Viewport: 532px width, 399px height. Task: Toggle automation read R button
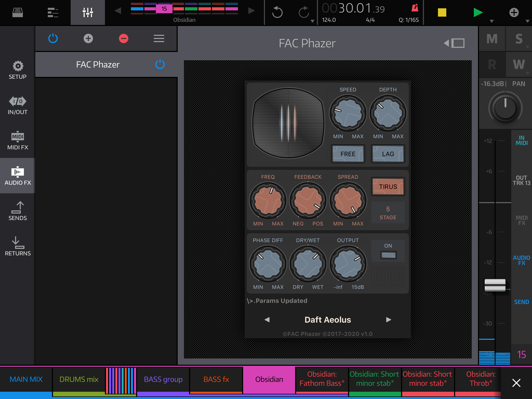(x=492, y=64)
